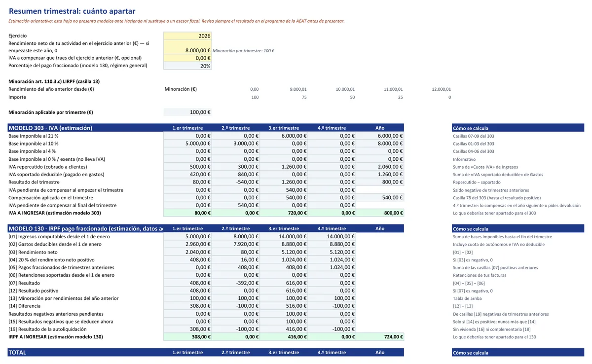Click '4.º trimestre' header in the TOTAL row
The height and width of the screenshot is (364, 592).
click(332, 353)
